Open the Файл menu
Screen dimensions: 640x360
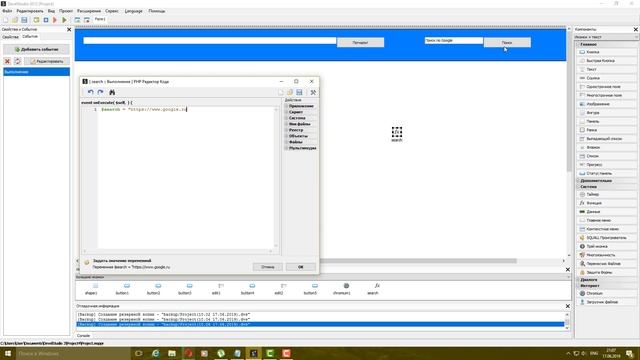(x=7, y=11)
